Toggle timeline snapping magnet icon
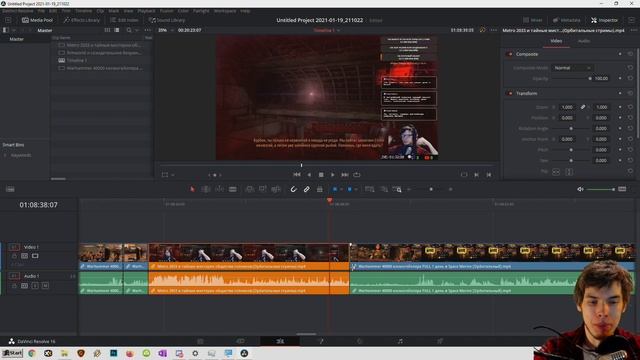Screen dimensions: 640x360 [293, 189]
